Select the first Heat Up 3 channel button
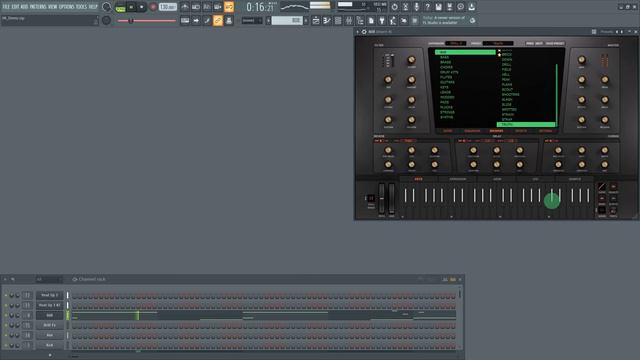The height and width of the screenshot is (360, 640). tap(49, 295)
